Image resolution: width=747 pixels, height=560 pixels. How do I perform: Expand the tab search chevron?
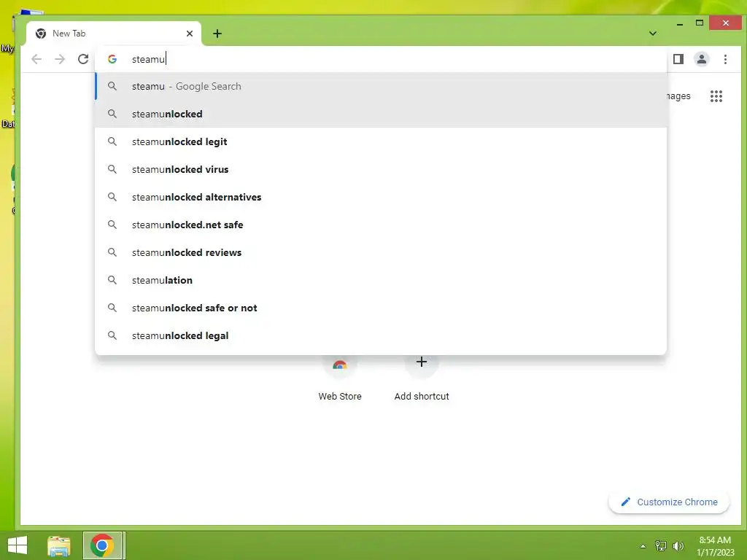click(x=653, y=34)
